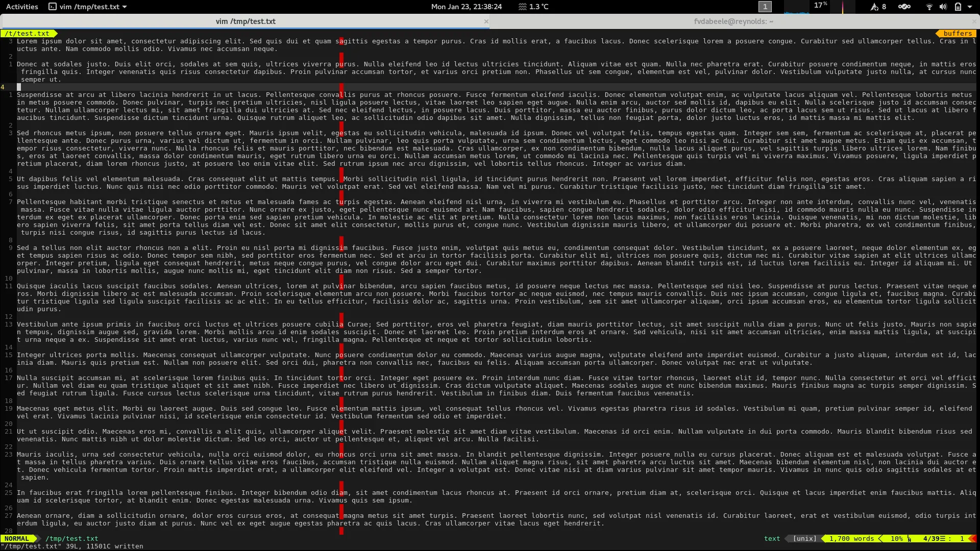This screenshot has width=980, height=551.
Task: Click the paragraph starting 'Mauris iaculis, urna sed'
Action: (x=496, y=466)
